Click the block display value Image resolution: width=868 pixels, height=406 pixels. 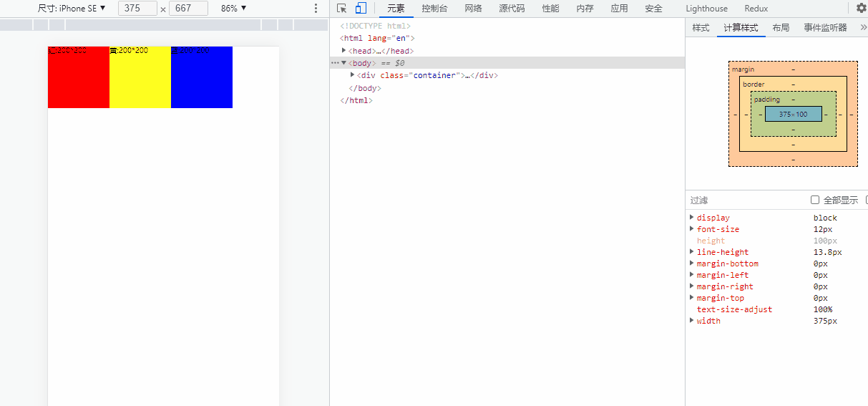825,218
